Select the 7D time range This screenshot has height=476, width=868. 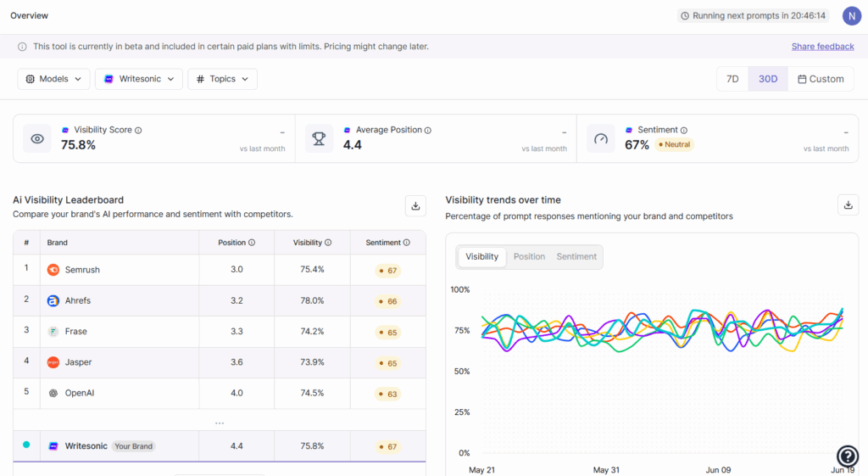732,79
